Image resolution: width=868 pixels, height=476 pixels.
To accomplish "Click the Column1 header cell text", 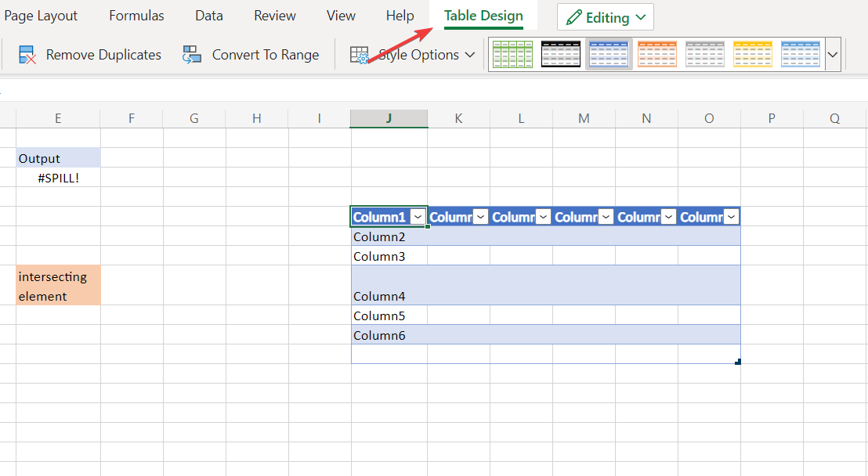I will pyautogui.click(x=380, y=217).
